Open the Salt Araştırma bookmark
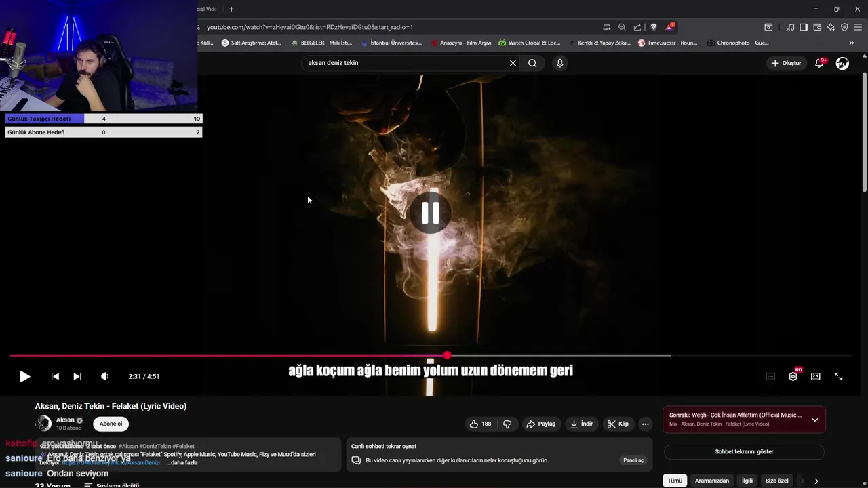Viewport: 868px width, 488px height. [x=252, y=43]
